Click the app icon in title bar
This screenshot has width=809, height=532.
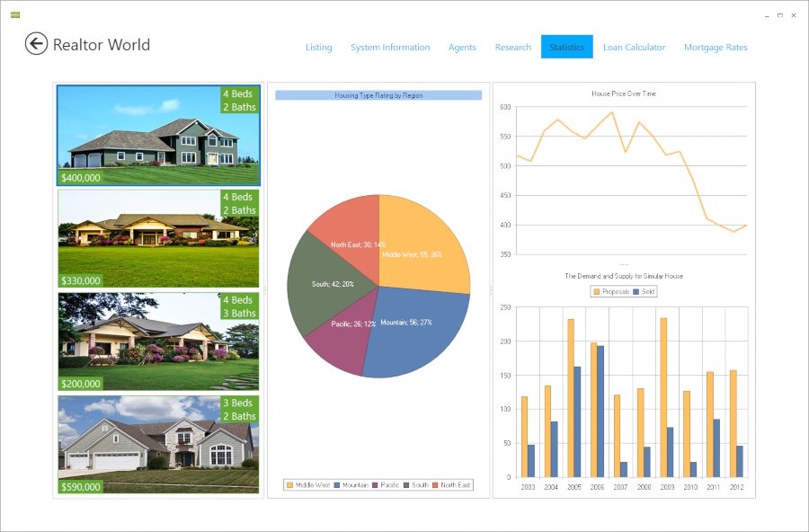tap(15, 14)
